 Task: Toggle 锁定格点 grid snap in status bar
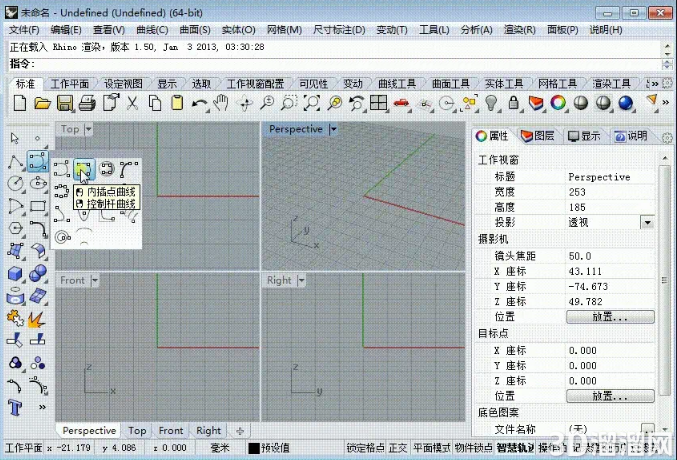click(x=366, y=448)
